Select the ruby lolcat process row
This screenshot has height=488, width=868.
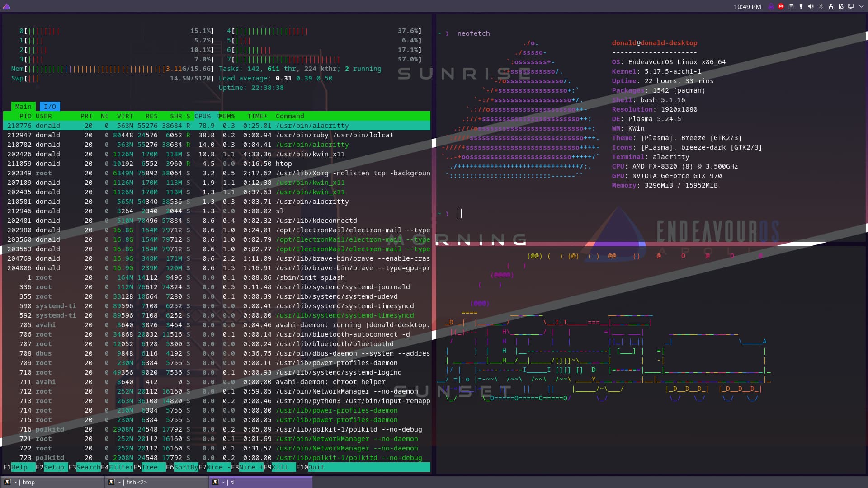pyautogui.click(x=217, y=135)
